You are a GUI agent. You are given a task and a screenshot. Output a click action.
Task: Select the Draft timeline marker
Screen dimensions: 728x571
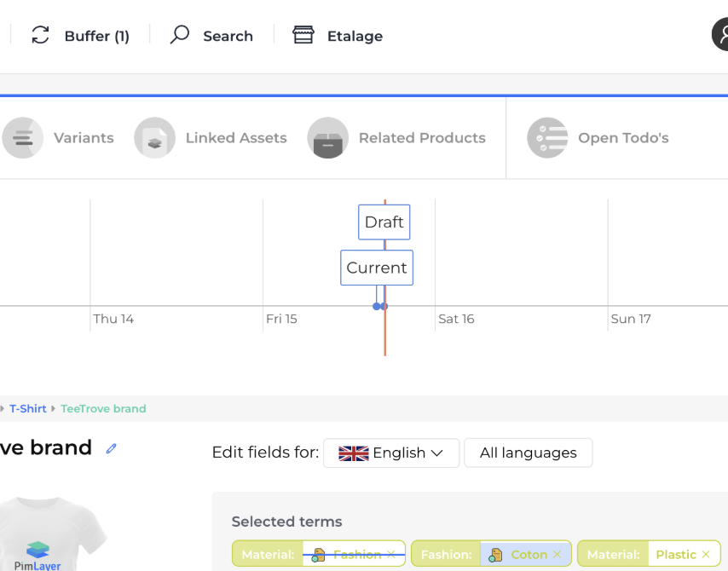(x=384, y=222)
